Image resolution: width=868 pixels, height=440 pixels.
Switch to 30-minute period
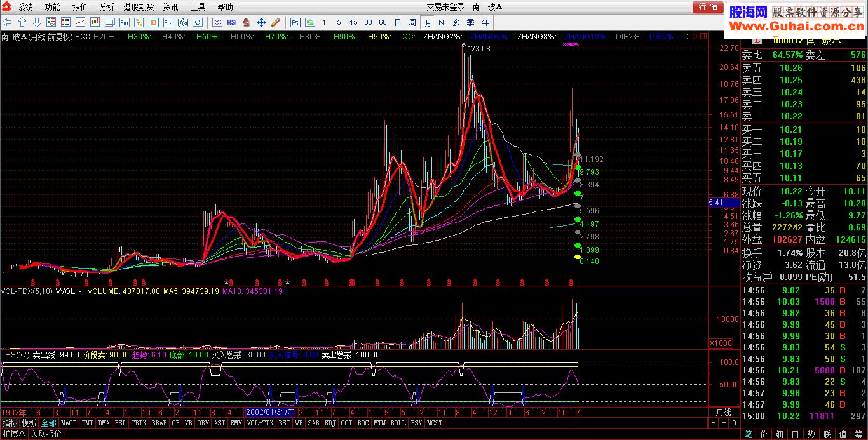pyautogui.click(x=368, y=22)
